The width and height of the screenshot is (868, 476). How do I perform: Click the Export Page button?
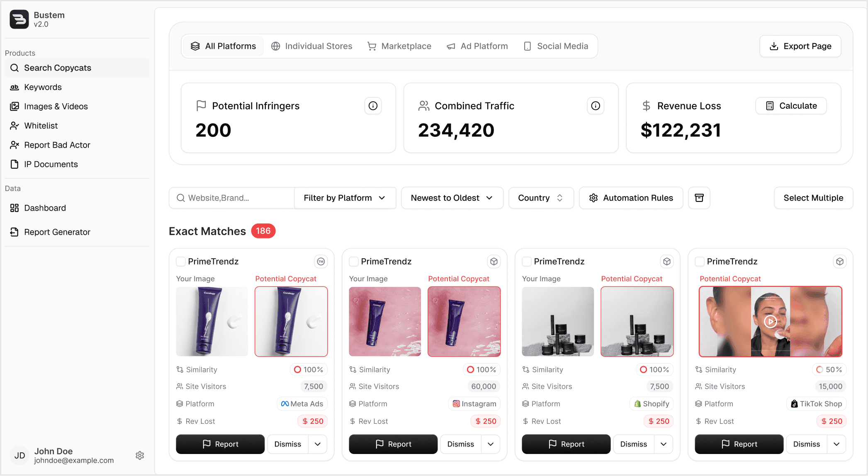(x=800, y=46)
